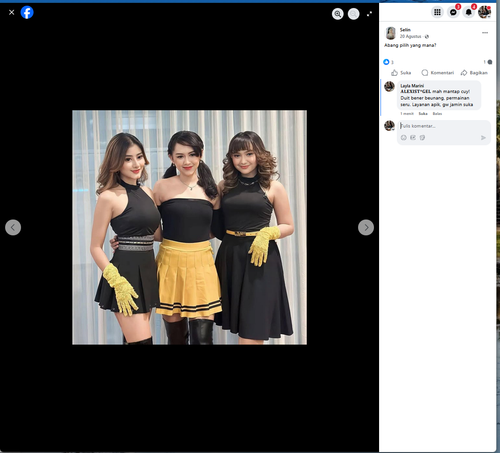Focus the Tulis komentar input field

(444, 126)
